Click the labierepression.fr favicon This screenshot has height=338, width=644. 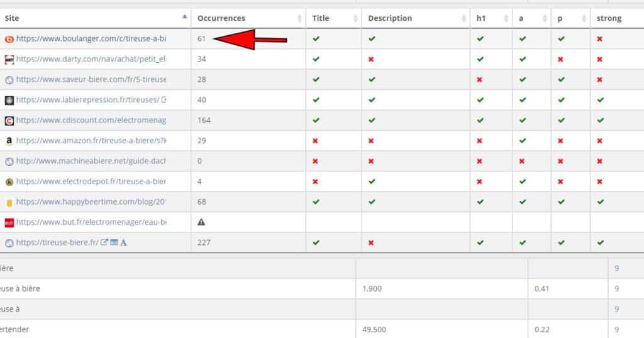9,100
